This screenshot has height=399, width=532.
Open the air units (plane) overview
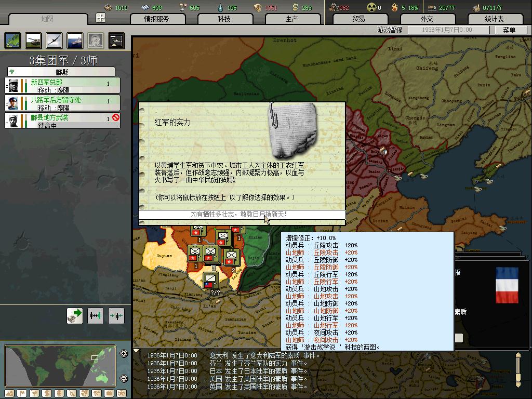54,41
